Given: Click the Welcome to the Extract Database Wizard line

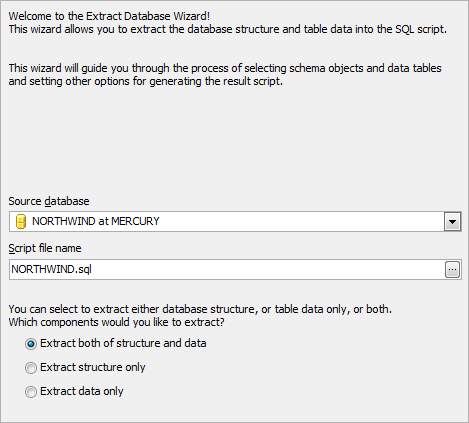Looking at the screenshot, I should pyautogui.click(x=109, y=16).
